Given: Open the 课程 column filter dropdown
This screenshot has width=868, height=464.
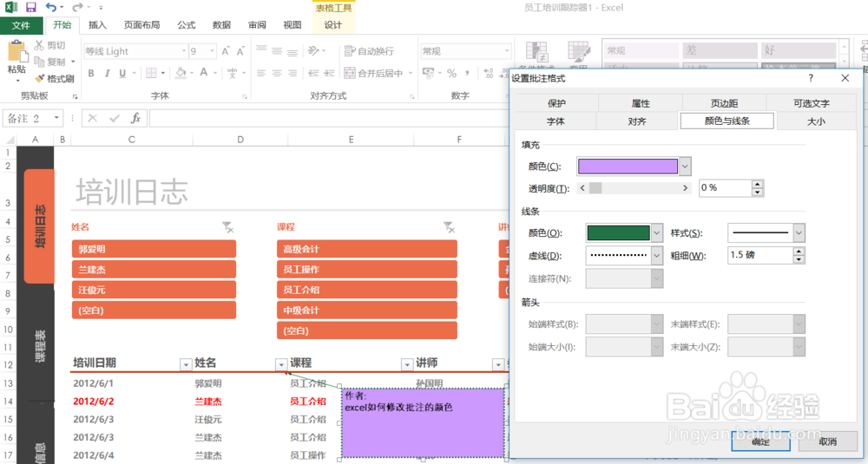Looking at the screenshot, I should tap(407, 364).
